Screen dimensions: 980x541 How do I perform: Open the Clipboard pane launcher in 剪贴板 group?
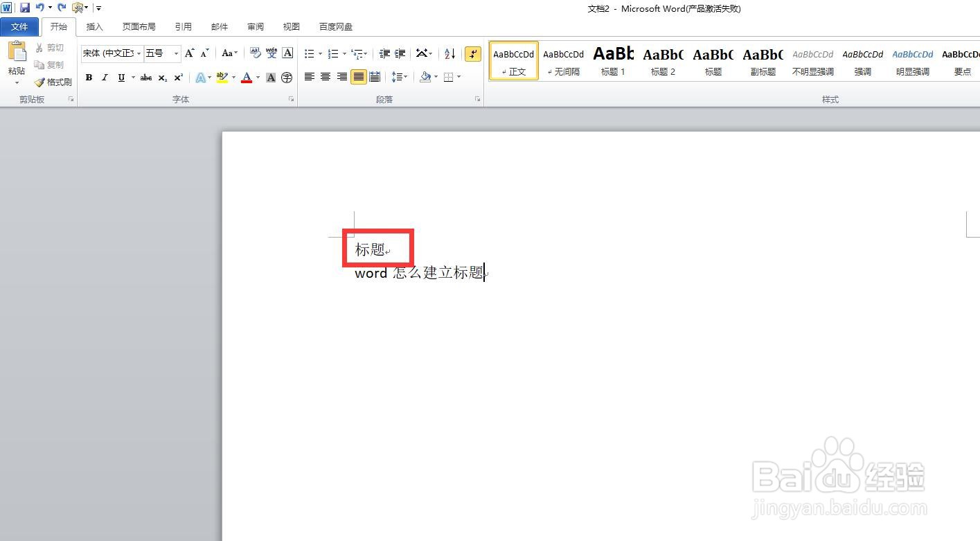[x=71, y=100]
